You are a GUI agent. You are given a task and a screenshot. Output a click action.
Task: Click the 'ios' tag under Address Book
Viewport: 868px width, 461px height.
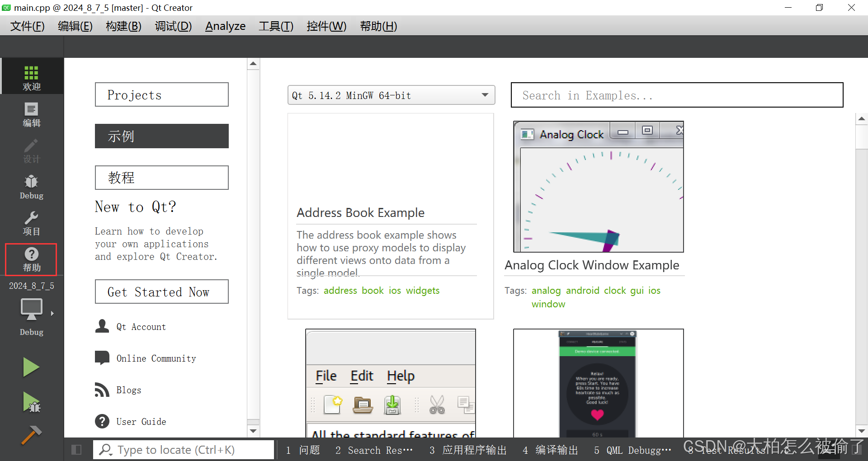(395, 291)
